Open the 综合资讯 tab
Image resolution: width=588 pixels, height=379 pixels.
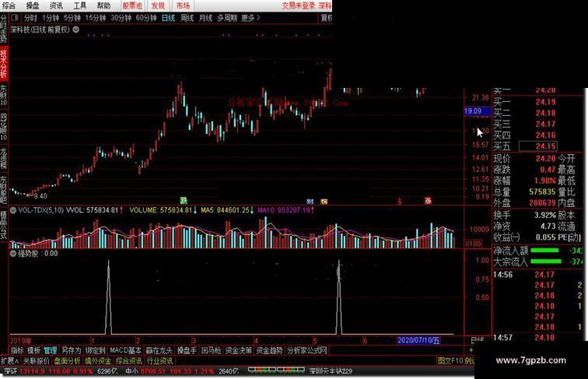point(128,361)
